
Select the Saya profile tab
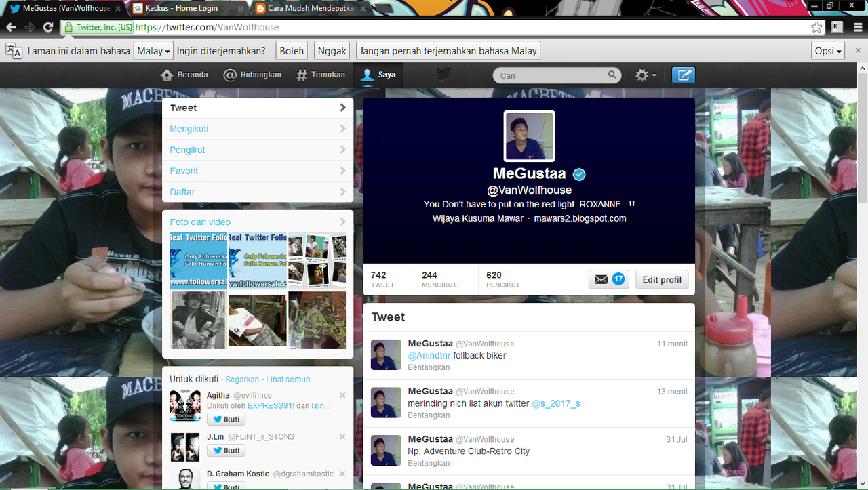378,75
